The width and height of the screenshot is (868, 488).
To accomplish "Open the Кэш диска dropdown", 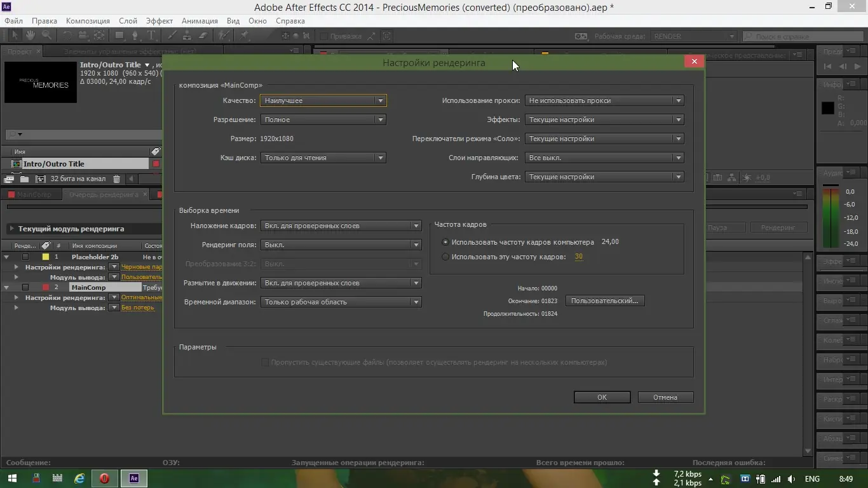I will click(323, 158).
